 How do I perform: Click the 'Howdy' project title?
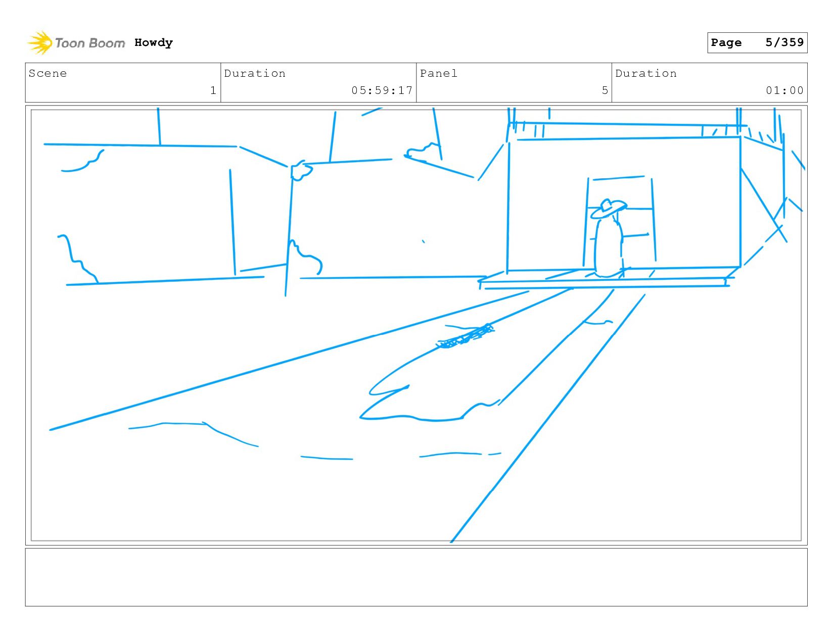tap(154, 43)
